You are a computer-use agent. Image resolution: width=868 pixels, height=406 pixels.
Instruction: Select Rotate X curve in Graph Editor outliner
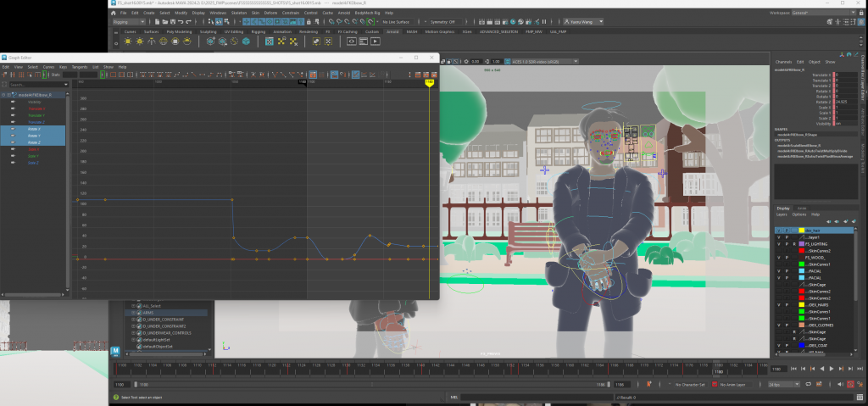[x=34, y=129]
